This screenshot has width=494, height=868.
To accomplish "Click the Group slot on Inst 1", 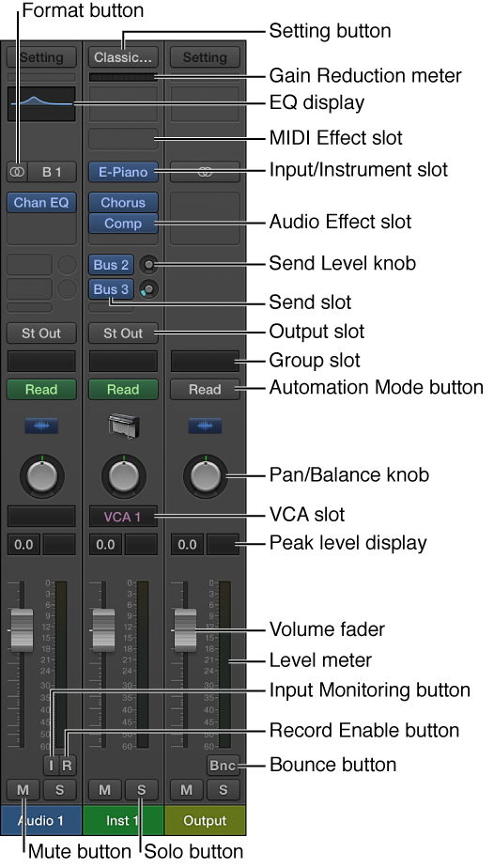I will tap(123, 361).
